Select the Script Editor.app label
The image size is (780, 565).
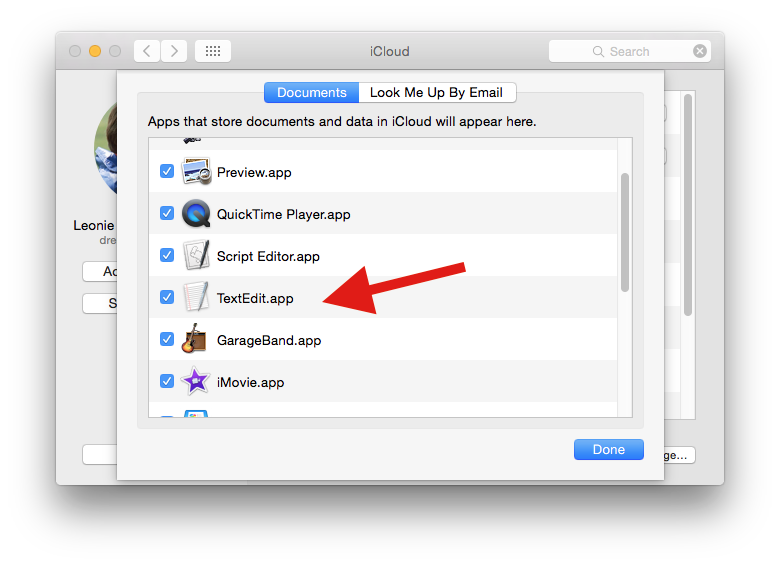tap(268, 257)
